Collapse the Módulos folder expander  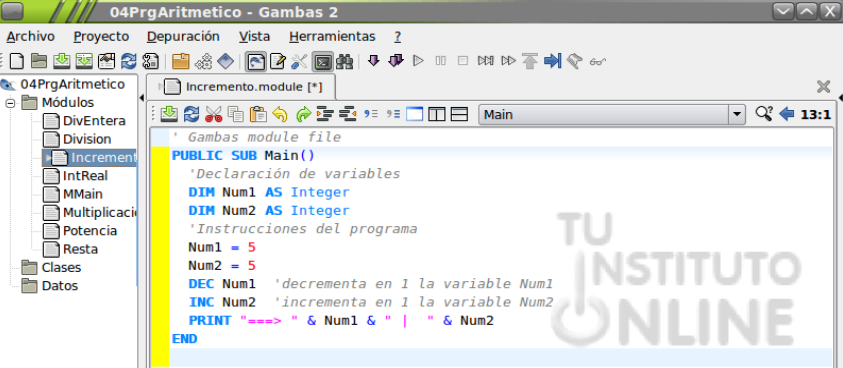click(10, 102)
